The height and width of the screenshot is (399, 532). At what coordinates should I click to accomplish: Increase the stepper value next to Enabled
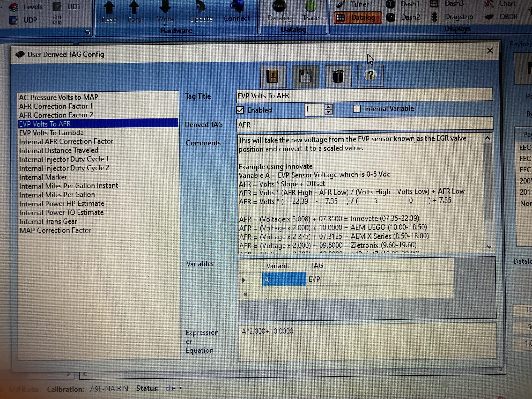tap(328, 107)
